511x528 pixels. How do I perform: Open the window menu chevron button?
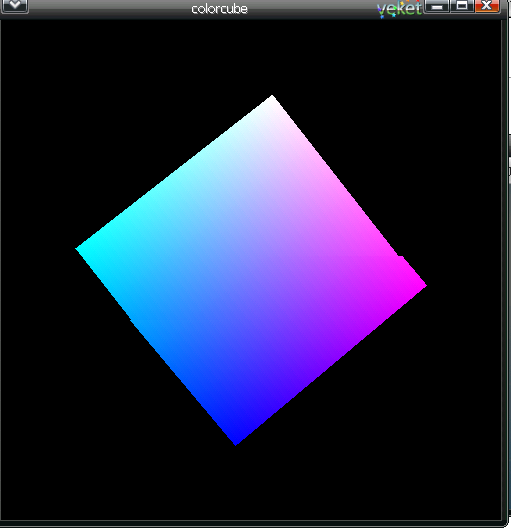tap(14, 6)
